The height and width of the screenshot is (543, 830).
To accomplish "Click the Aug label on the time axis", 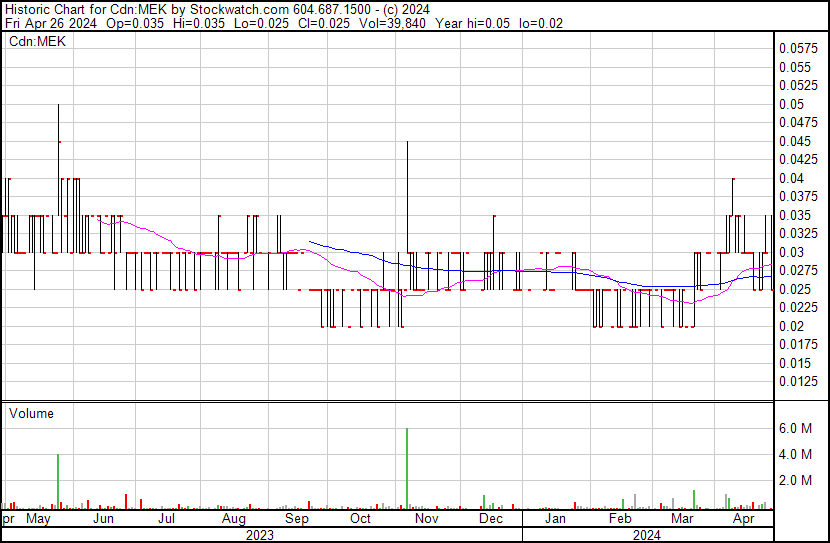I will point(233,519).
